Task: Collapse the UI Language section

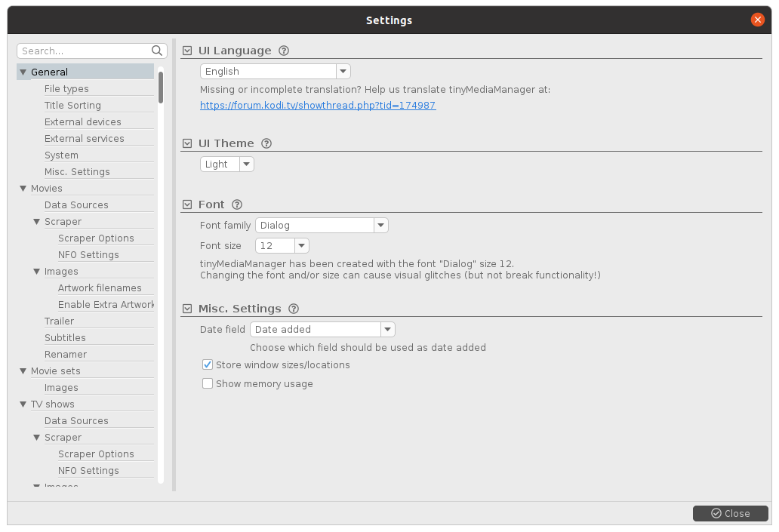Action: [x=187, y=51]
